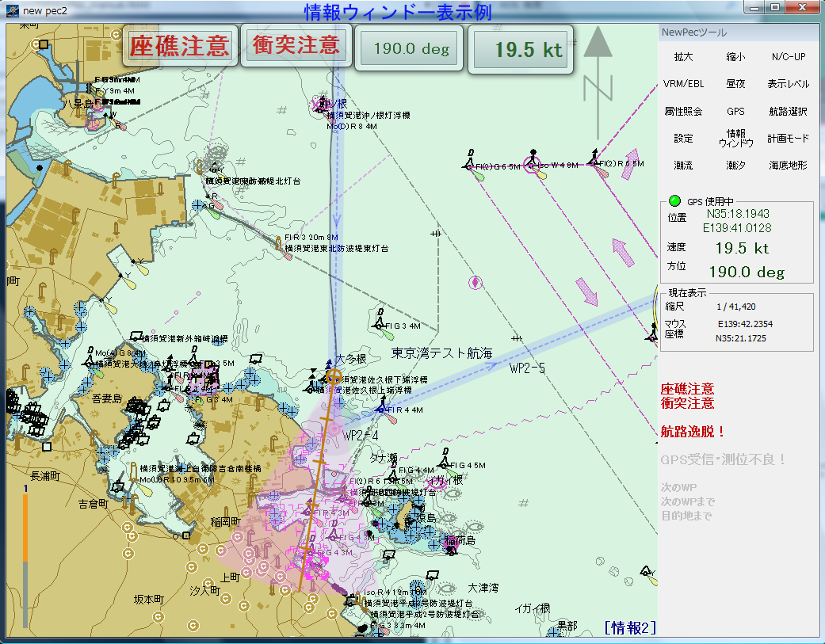Click the north arrow compass icon
This screenshot has height=644, width=825.
pos(598,83)
